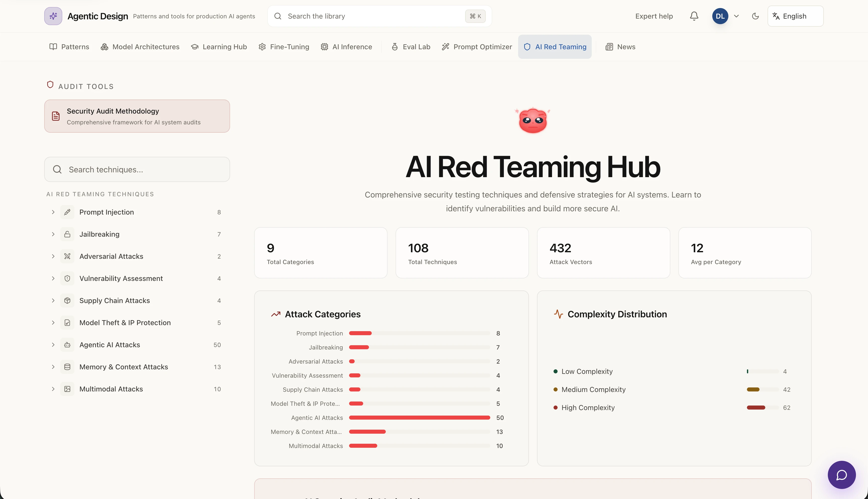The height and width of the screenshot is (499, 868).
Task: Open the notifications bell
Action: pos(694,16)
